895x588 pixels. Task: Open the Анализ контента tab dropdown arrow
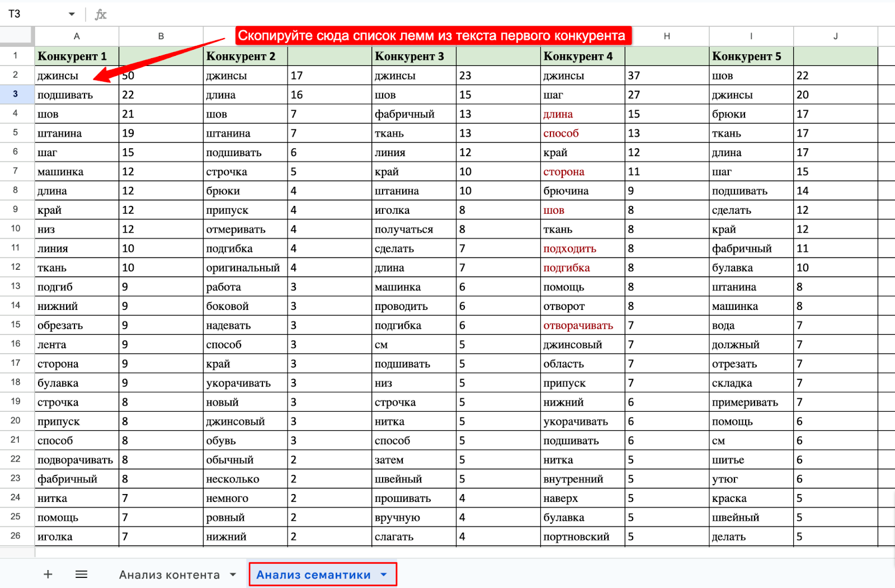coord(233,575)
